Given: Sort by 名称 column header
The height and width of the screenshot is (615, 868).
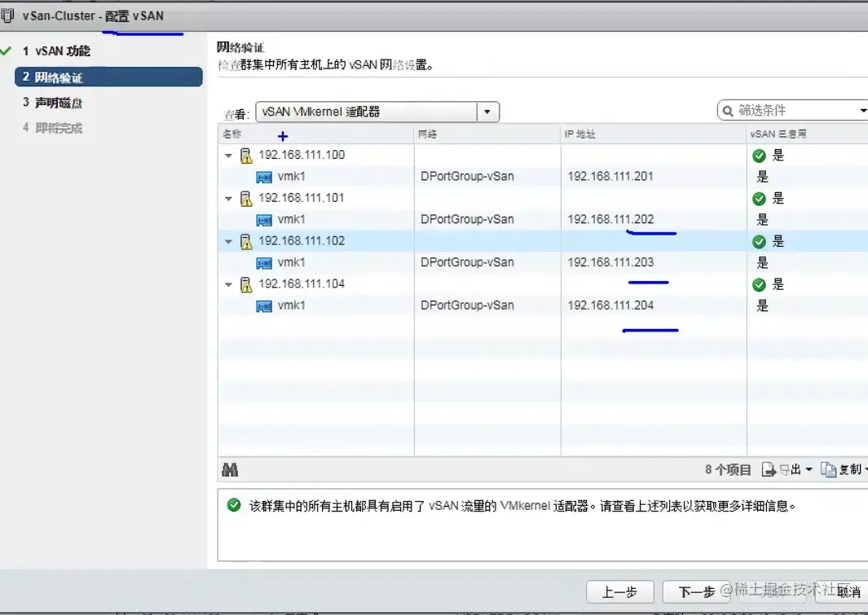Looking at the screenshot, I should pos(316,134).
